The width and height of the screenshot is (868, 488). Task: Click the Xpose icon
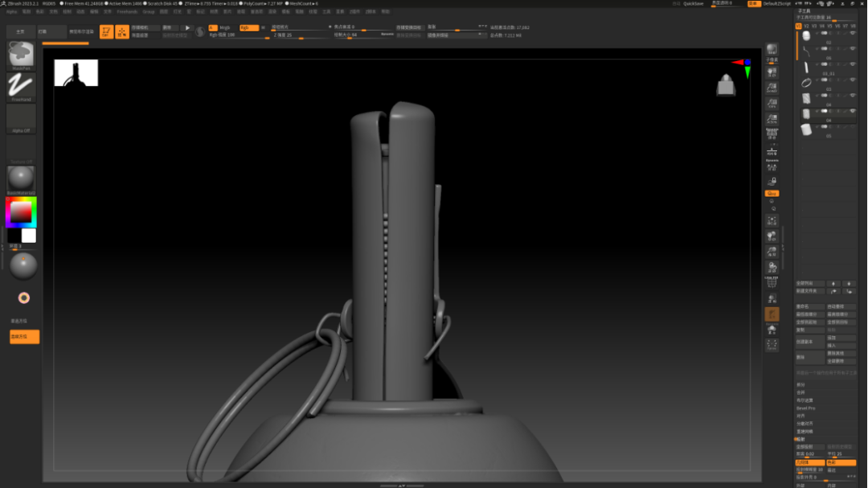click(772, 345)
